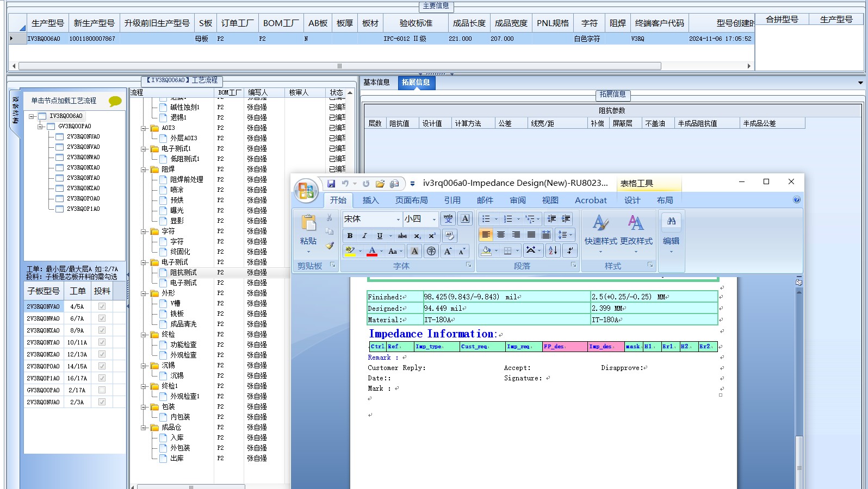Click the Cut scissors icon
This screenshot has height=489, width=868.
pos(330,217)
